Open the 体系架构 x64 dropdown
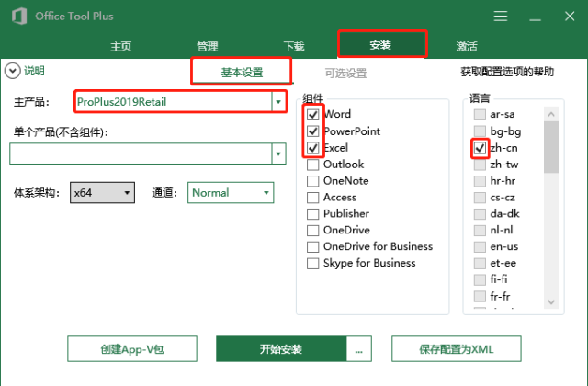This screenshot has height=386, width=588. pos(102,193)
